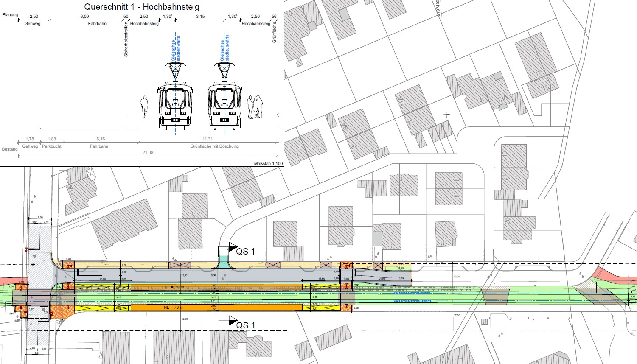Click the upper 'NL = 70 m' platform label
Viewport: 637px width, 364px height.
[x=174, y=287]
